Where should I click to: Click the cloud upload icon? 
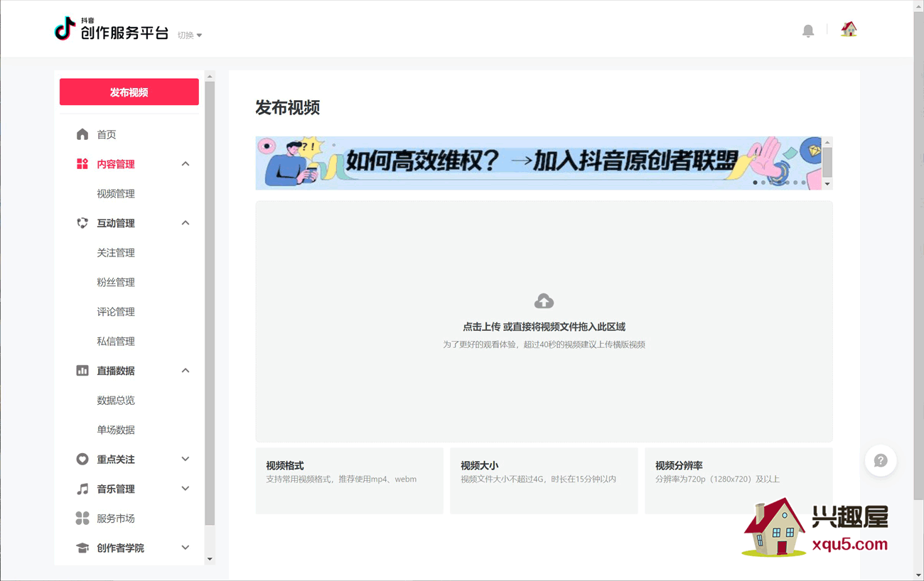(544, 301)
